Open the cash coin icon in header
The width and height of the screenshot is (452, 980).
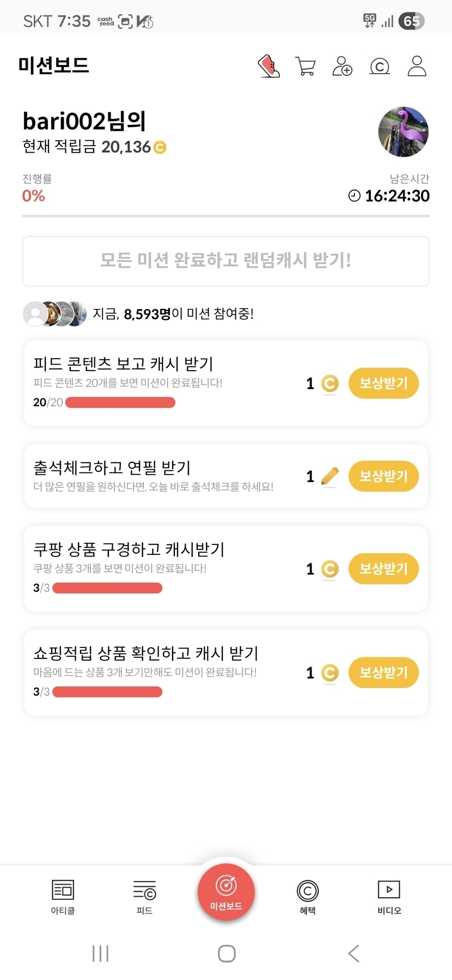pos(380,66)
